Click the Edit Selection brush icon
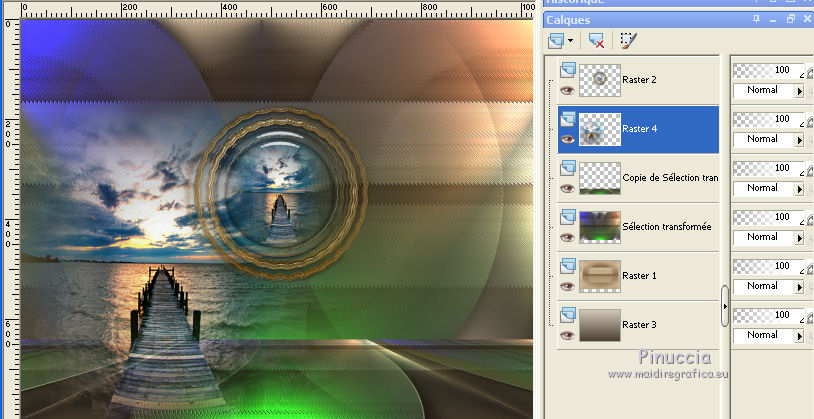 coord(629,40)
